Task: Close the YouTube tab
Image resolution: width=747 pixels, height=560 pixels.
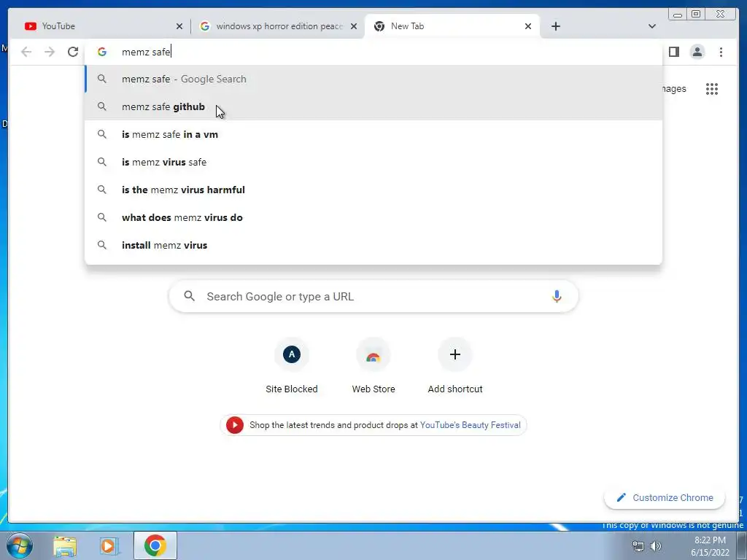Action: [179, 26]
